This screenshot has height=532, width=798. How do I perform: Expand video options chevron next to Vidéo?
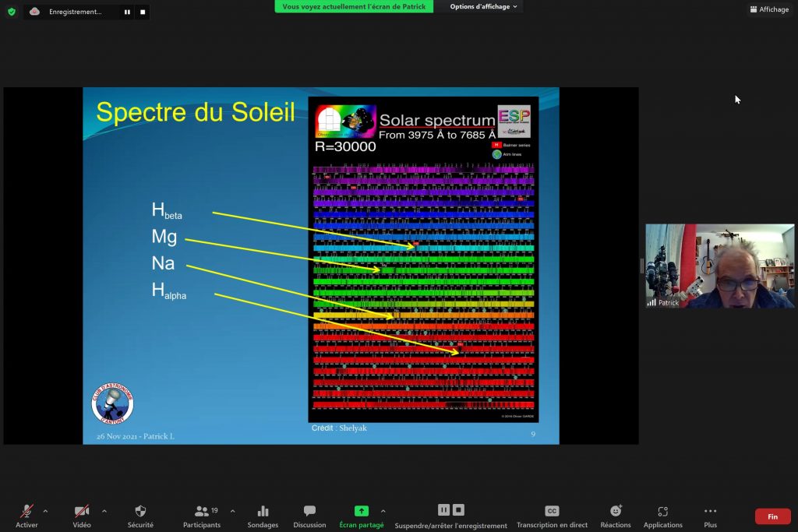click(104, 511)
